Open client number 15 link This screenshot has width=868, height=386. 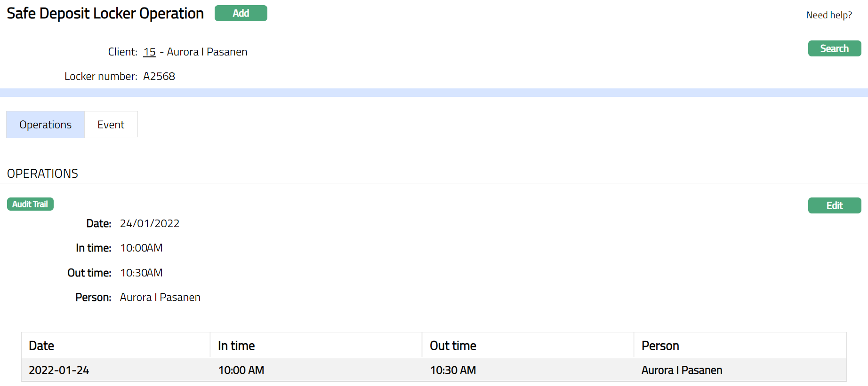pos(149,52)
